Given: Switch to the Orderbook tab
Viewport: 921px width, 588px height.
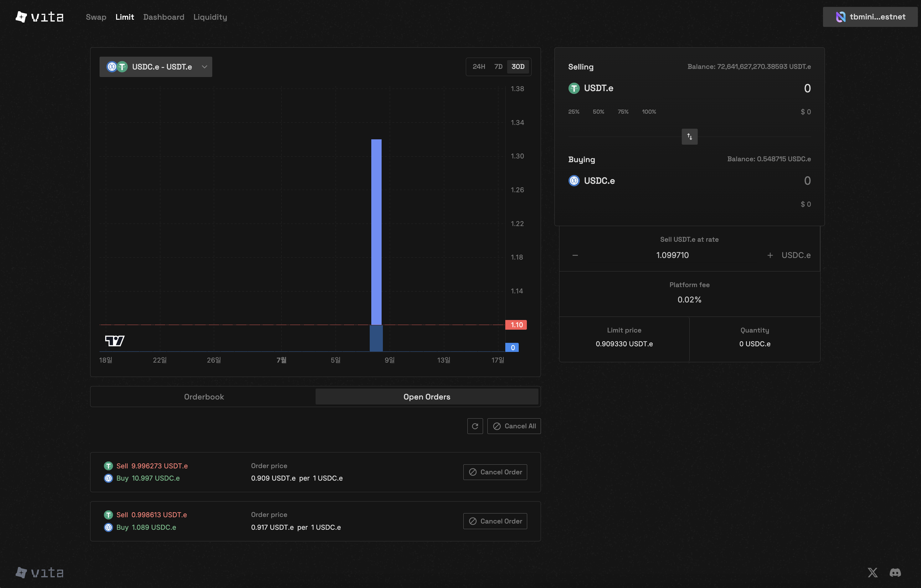Looking at the screenshot, I should (204, 397).
